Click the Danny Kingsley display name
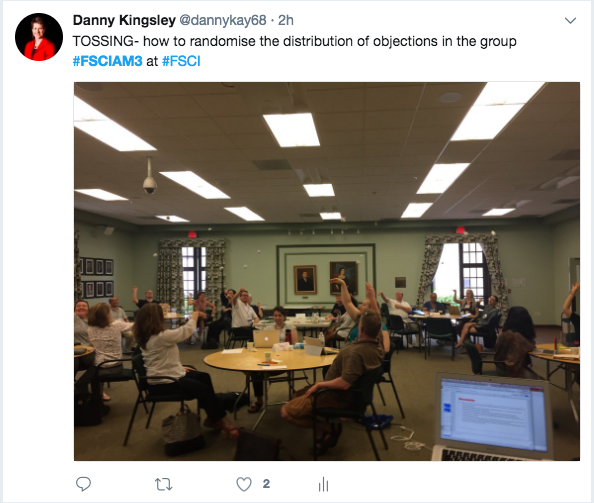594x503 pixels. [x=124, y=20]
